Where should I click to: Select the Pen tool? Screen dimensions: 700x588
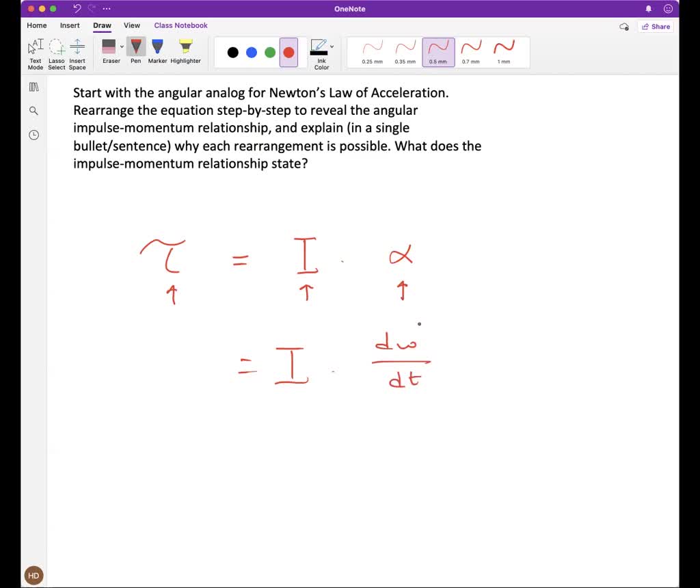[x=135, y=49]
